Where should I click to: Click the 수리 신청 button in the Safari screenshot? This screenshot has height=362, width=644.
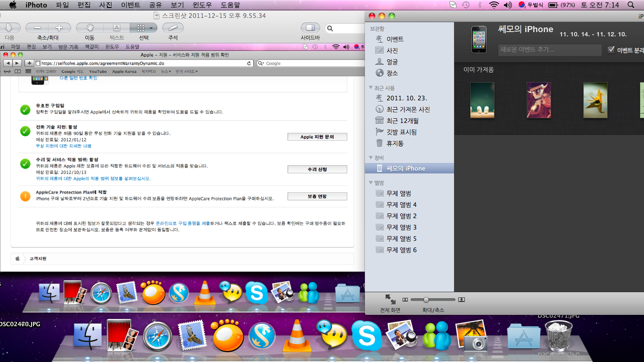(x=317, y=169)
